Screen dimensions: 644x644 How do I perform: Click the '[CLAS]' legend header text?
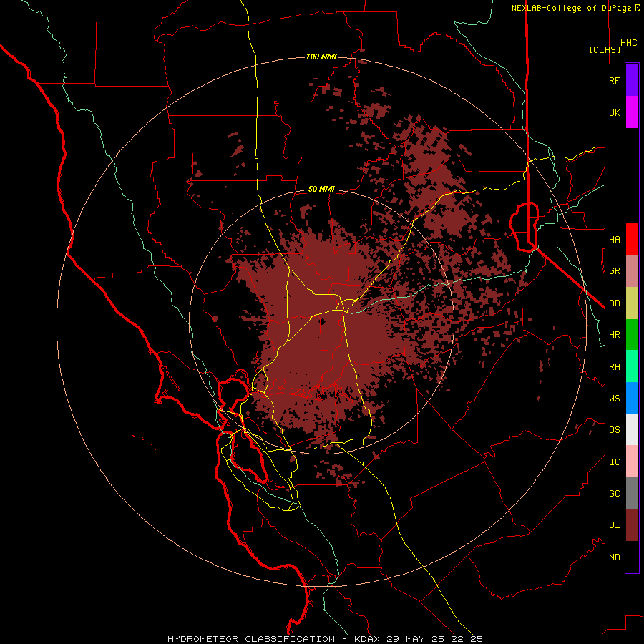coord(605,49)
